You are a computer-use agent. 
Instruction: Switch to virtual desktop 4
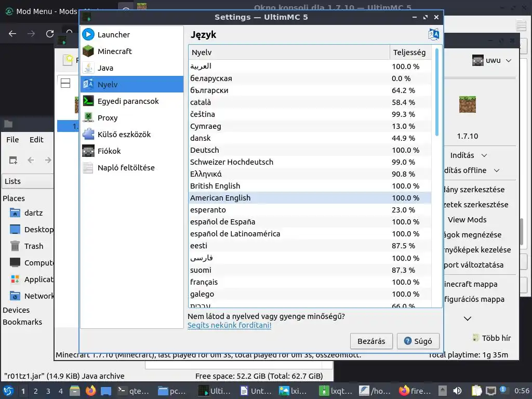pyautogui.click(x=61, y=391)
